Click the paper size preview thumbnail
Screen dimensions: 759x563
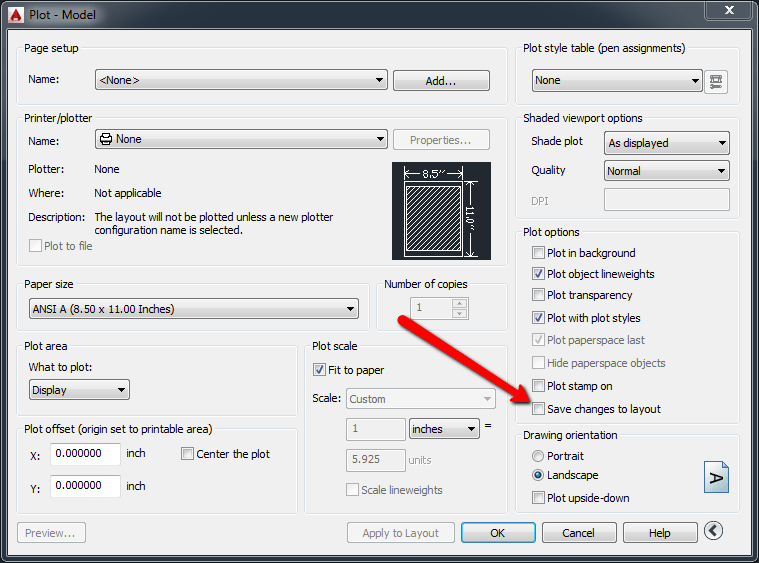click(441, 211)
